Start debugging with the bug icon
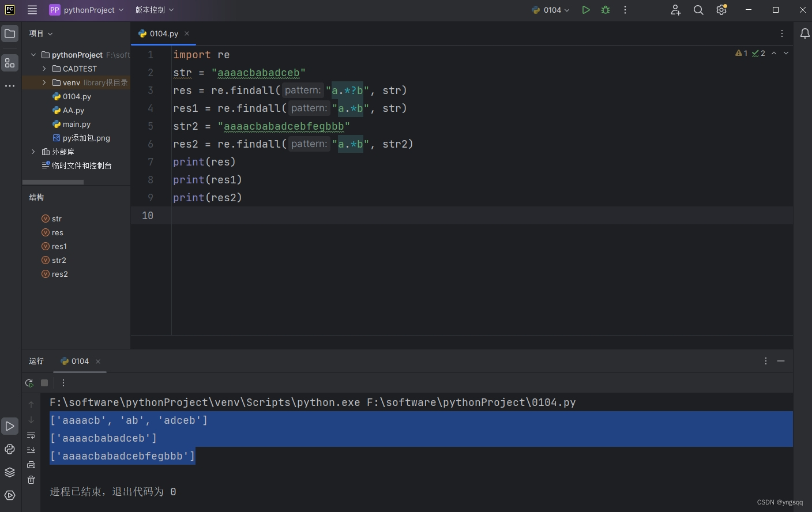 pyautogui.click(x=606, y=10)
